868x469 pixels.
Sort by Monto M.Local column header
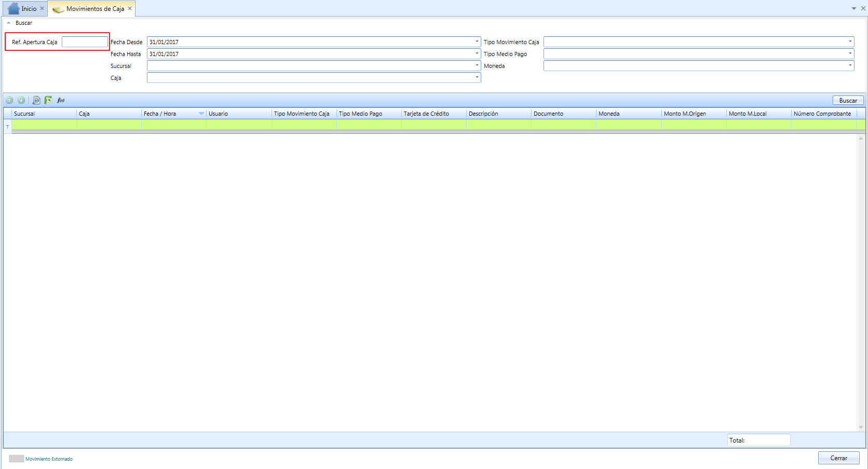pos(759,114)
